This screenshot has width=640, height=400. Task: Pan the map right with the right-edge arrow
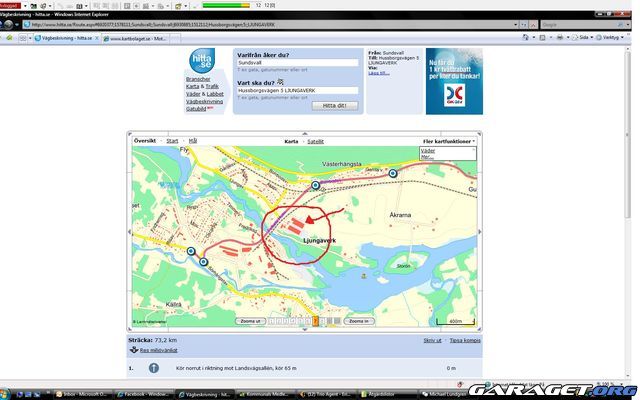point(479,232)
